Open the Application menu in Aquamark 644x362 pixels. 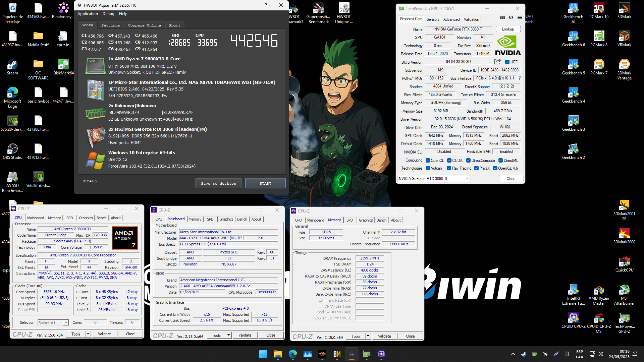[x=88, y=14]
